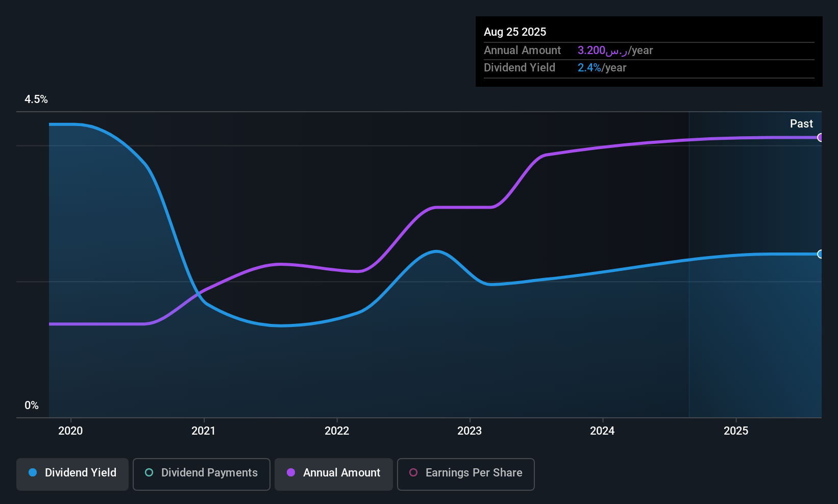Click the purple Annual Amount legend dot
838x504 pixels.
click(291, 472)
